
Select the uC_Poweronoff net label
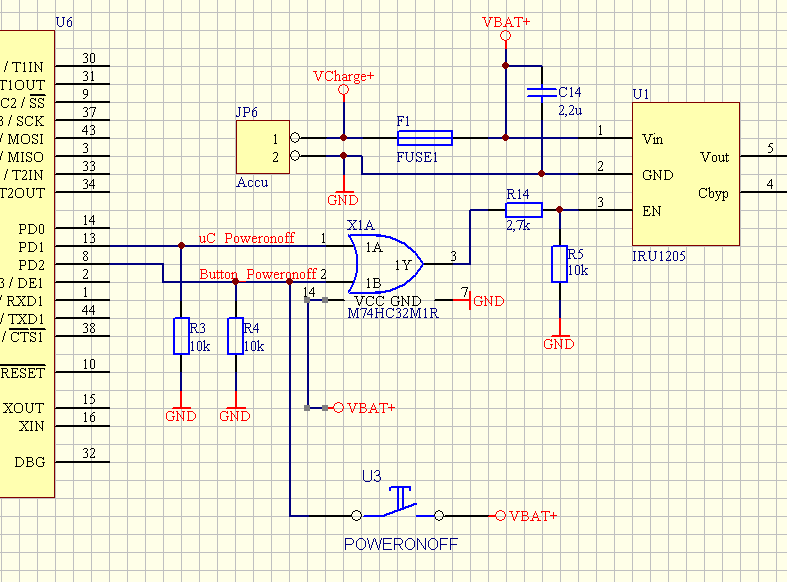pyautogui.click(x=246, y=238)
